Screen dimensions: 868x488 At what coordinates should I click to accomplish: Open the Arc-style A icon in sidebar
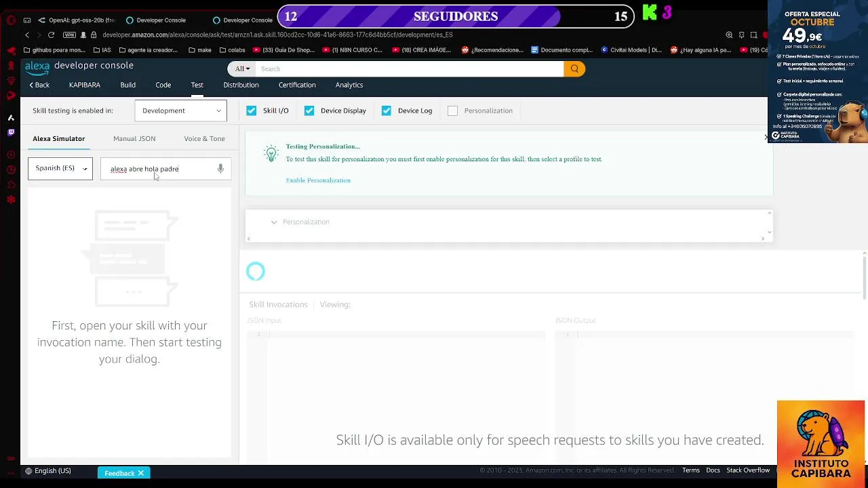coord(11,117)
